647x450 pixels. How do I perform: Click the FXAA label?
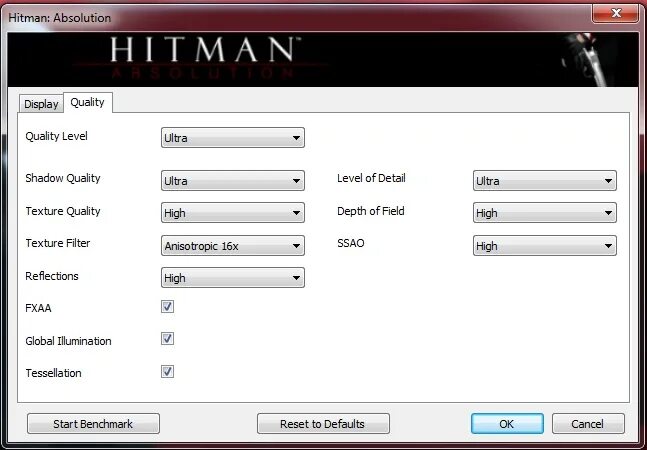pos(38,308)
